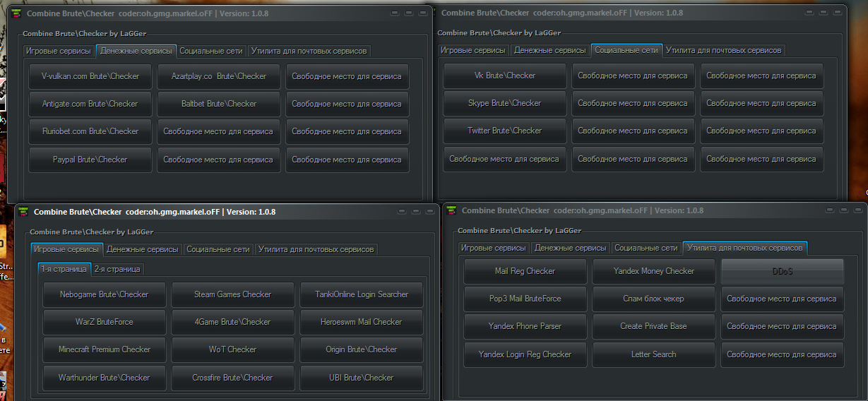Open Yandex Phone Parser
Image resolution: width=868 pixels, height=401 pixels.
coord(525,326)
